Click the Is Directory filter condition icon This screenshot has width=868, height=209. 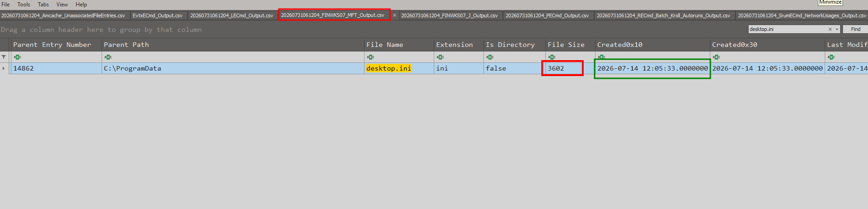[x=490, y=57]
